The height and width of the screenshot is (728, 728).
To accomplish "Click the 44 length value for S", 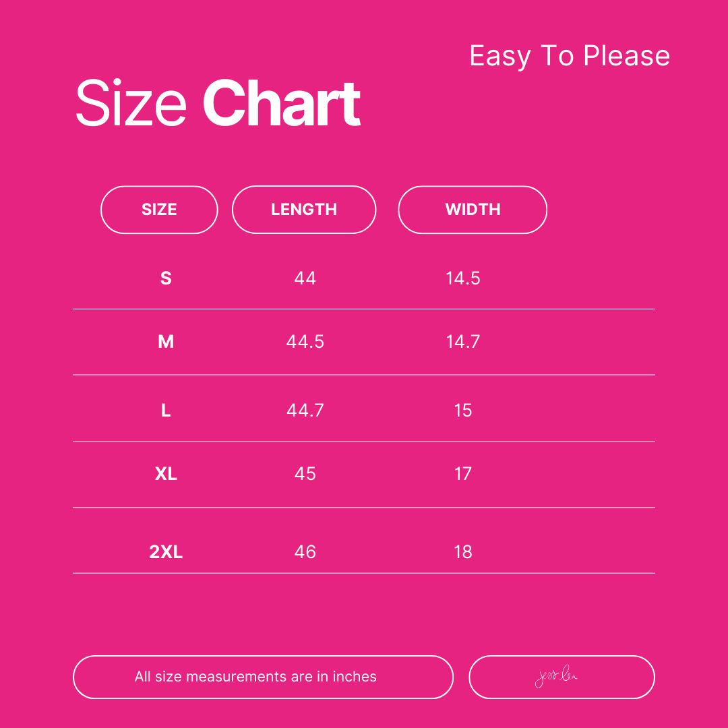I will (x=305, y=278).
